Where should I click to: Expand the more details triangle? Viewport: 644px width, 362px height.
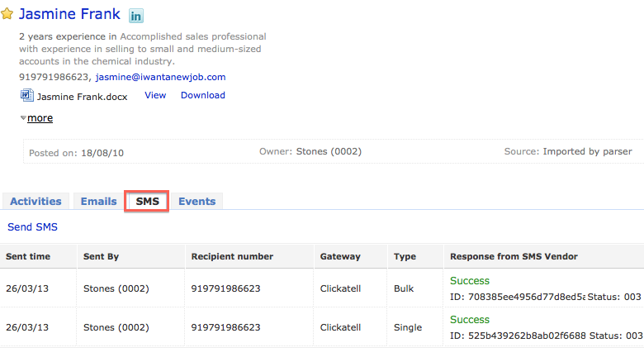pos(23,118)
